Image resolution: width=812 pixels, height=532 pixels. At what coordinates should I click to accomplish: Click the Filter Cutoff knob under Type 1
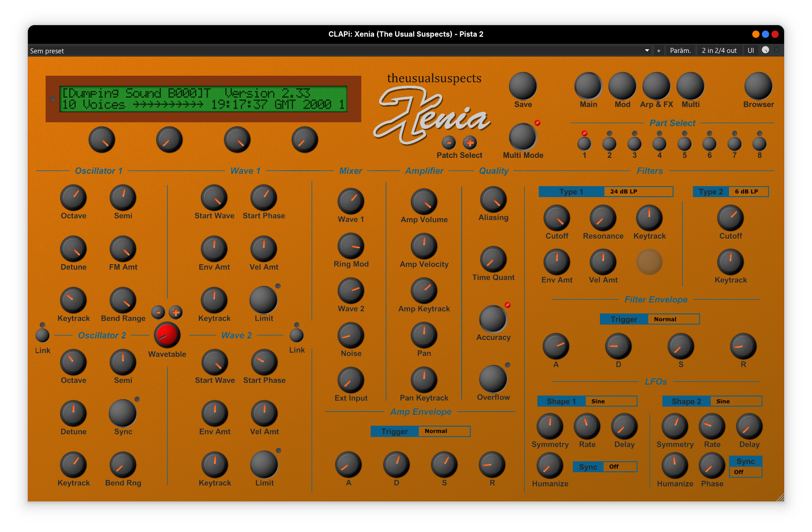pos(557,218)
